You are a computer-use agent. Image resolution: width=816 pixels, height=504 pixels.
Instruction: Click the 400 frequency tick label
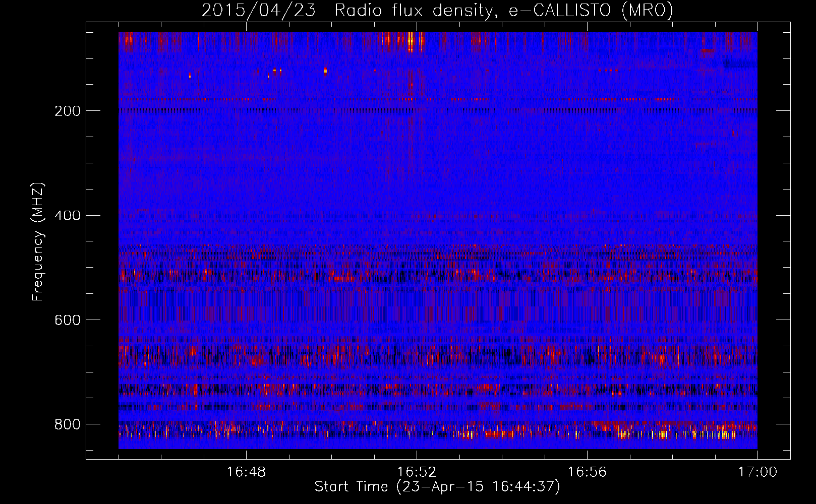click(x=67, y=216)
